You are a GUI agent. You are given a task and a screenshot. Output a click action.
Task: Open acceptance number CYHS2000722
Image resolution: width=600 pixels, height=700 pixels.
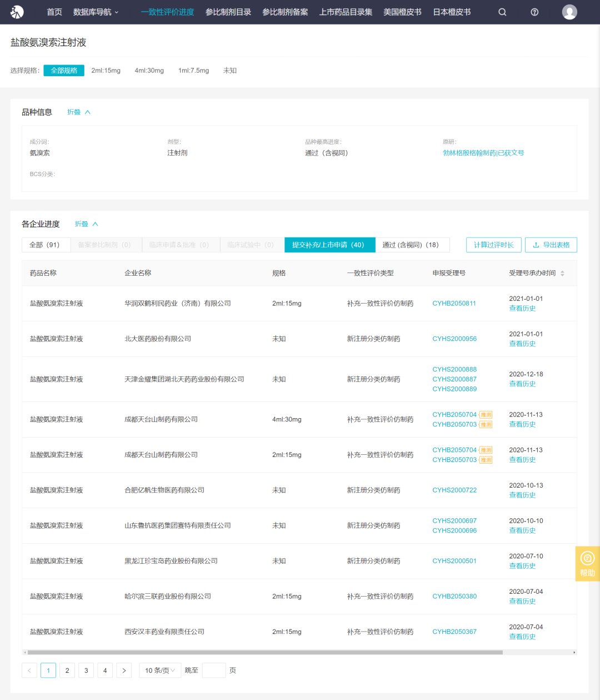click(x=454, y=490)
